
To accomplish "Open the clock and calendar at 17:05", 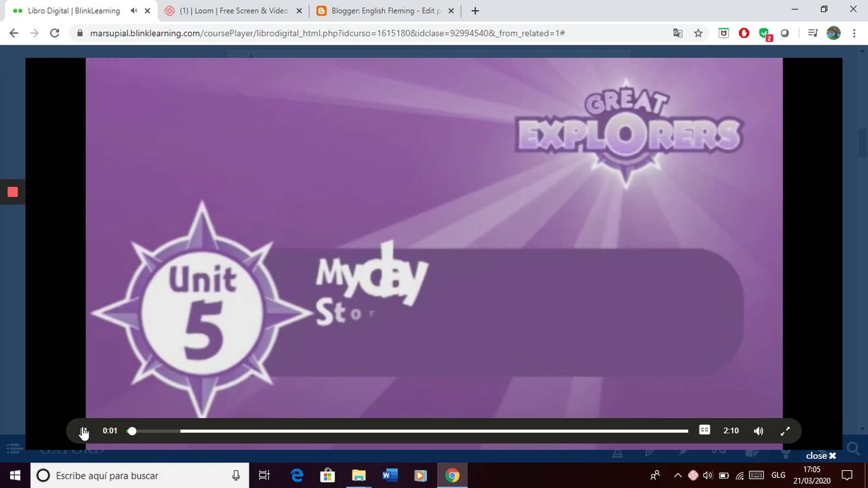I will pyautogui.click(x=811, y=475).
